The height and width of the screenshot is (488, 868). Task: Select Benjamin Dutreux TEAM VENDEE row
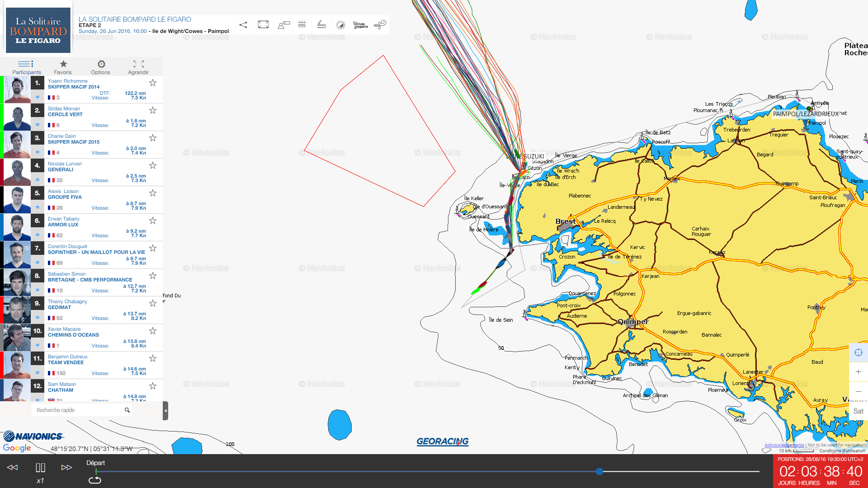[x=81, y=365]
